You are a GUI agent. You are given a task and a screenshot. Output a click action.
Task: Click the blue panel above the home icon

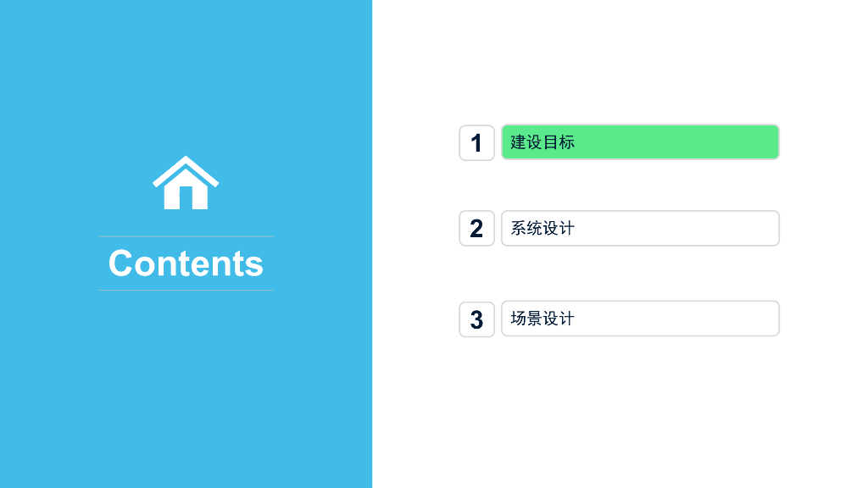(x=186, y=76)
